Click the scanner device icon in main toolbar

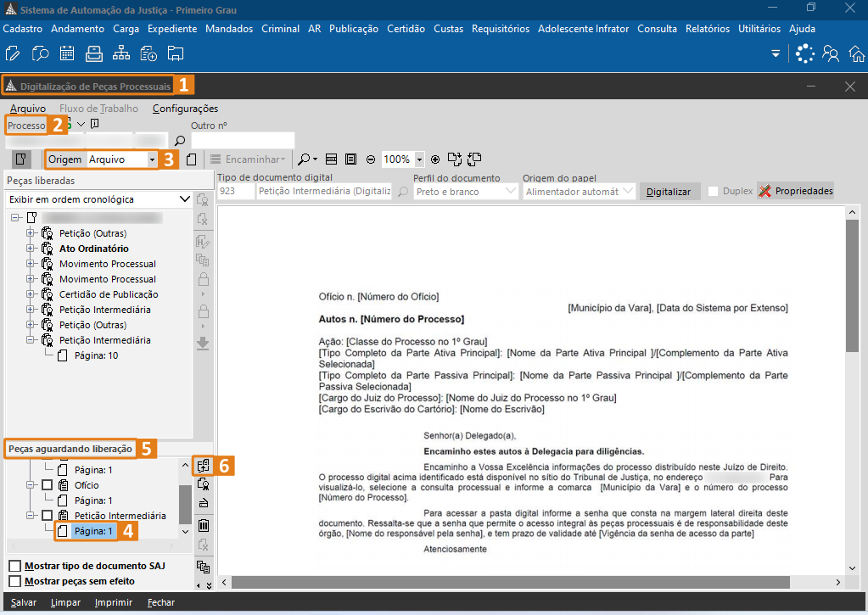[x=94, y=53]
